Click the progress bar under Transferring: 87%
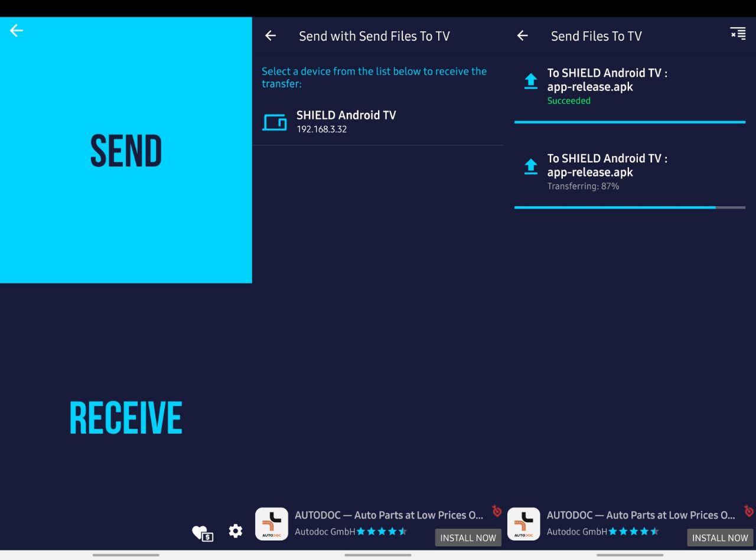This screenshot has height=560, width=756. tap(630, 207)
